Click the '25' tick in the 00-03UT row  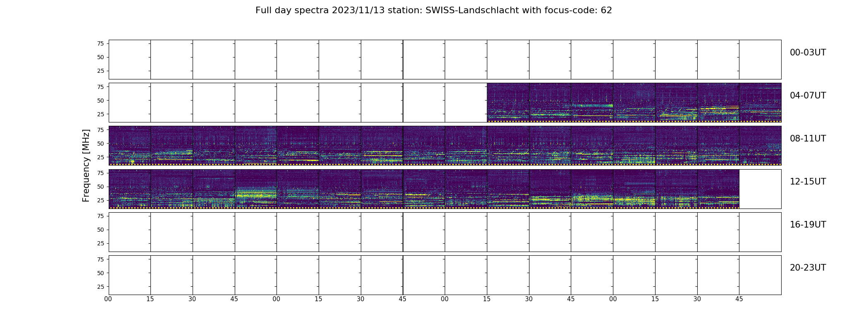point(100,71)
